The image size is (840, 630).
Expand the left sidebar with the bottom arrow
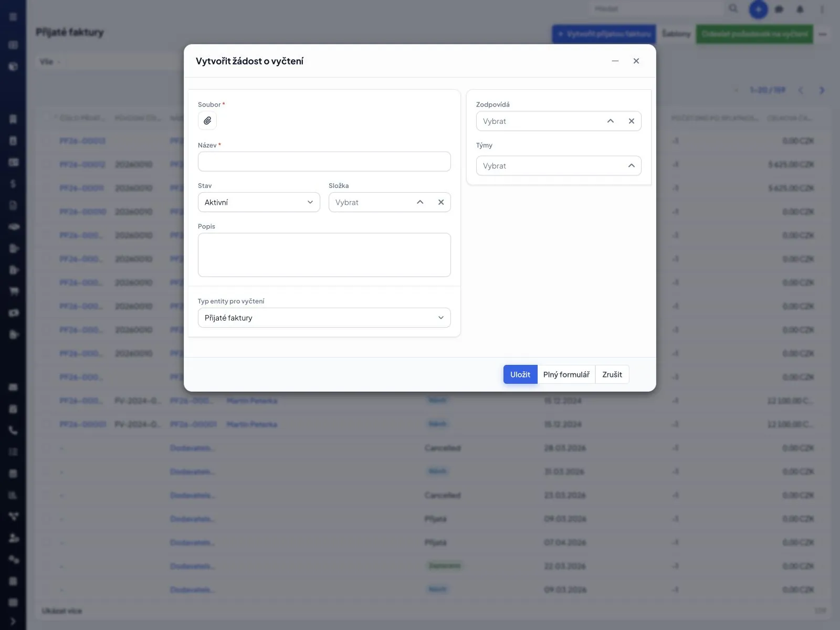point(13,622)
